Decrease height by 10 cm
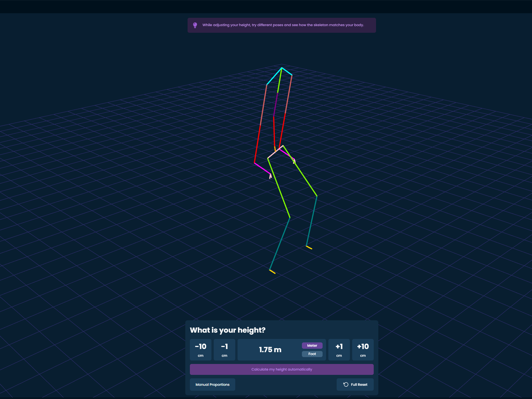This screenshot has width=532, height=399. (200, 349)
